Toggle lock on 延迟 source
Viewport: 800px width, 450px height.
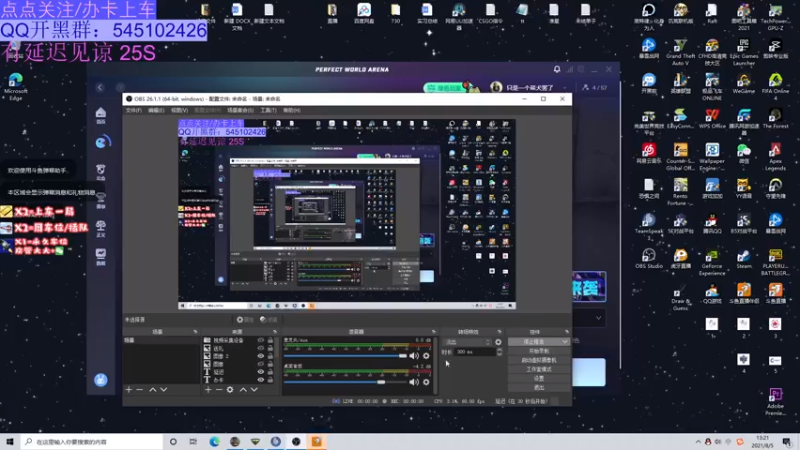[x=270, y=372]
